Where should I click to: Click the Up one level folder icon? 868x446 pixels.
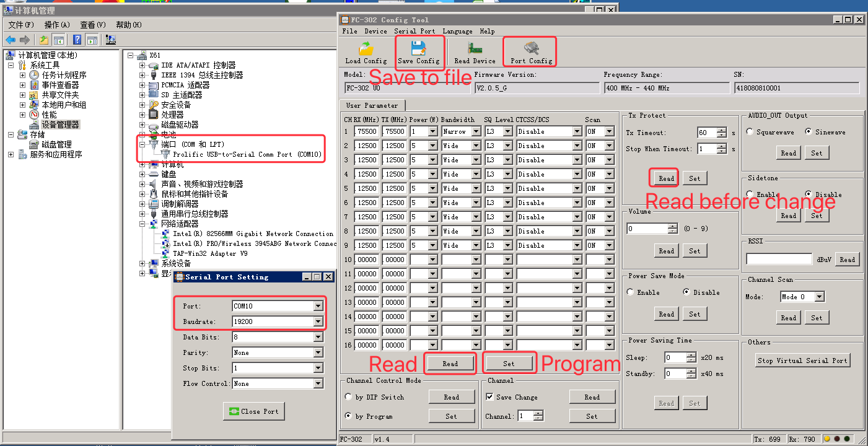coord(44,40)
